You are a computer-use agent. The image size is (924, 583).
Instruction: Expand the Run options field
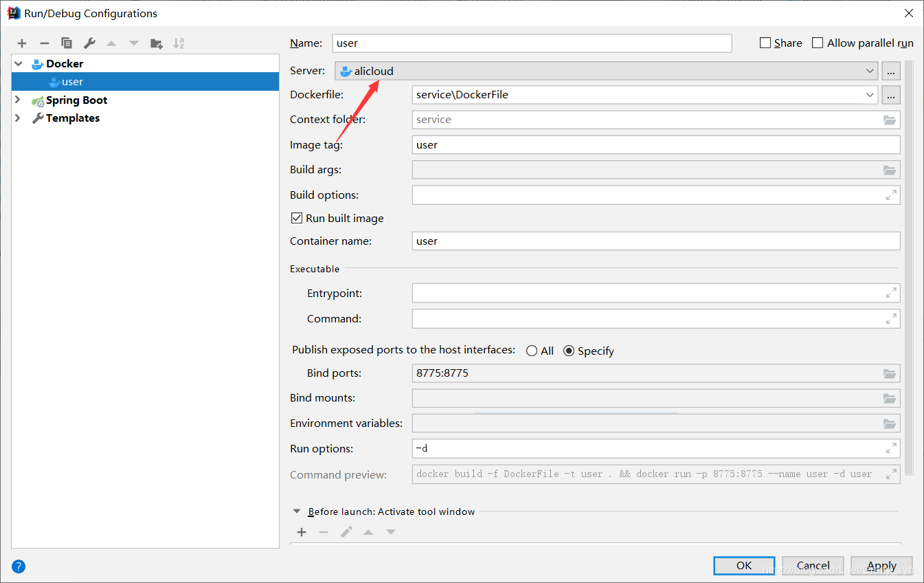click(x=891, y=449)
